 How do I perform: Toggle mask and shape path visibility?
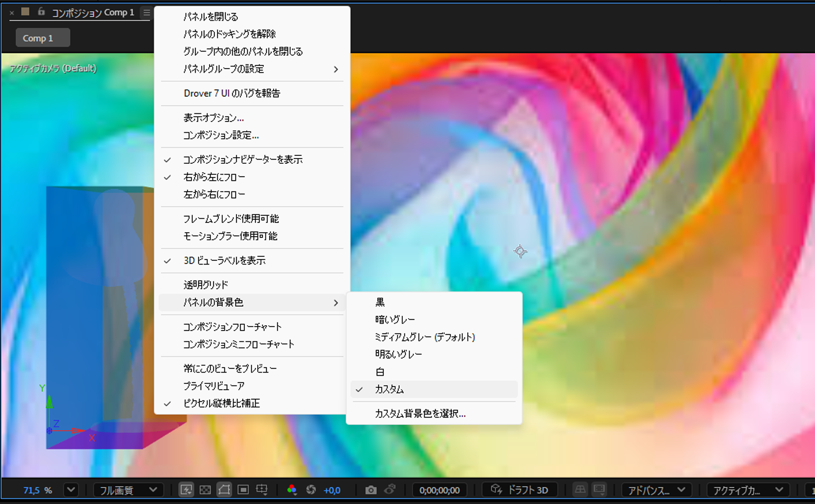point(224,490)
